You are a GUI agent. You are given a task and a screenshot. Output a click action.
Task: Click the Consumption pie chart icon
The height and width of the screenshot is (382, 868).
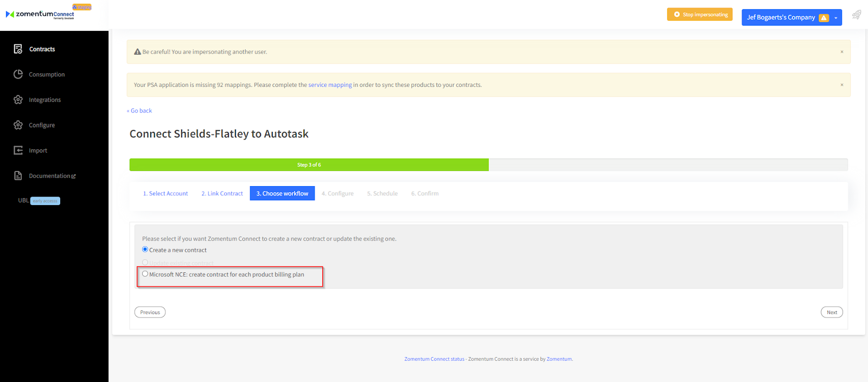18,74
